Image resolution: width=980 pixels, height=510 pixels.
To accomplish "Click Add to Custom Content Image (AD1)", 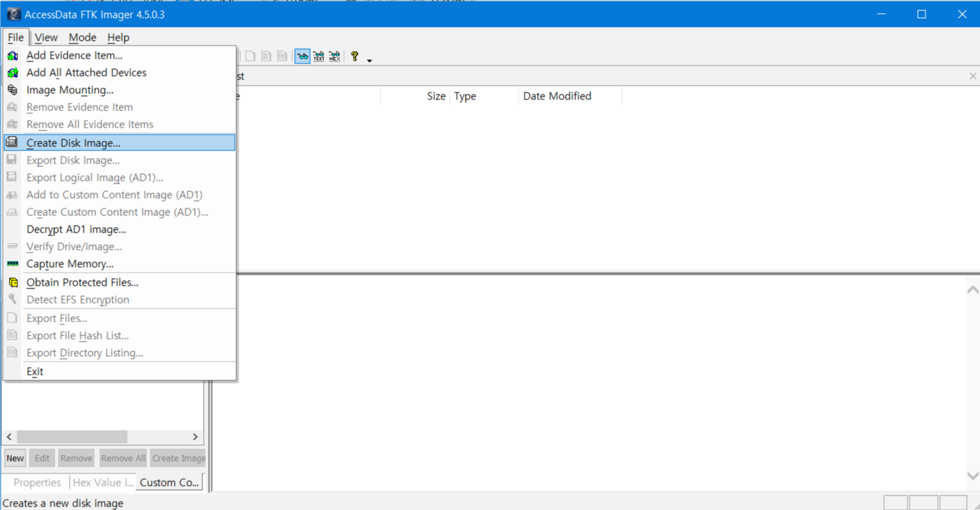I will (119, 195).
